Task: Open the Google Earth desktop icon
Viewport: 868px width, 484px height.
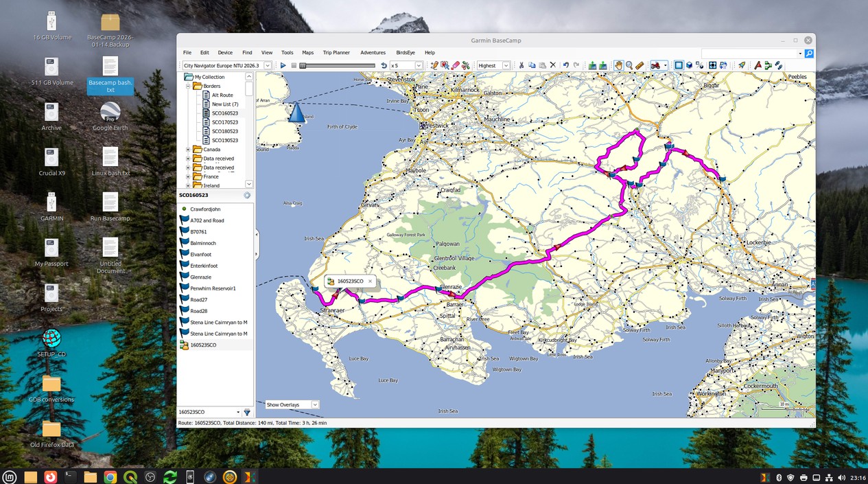Action: (x=110, y=117)
